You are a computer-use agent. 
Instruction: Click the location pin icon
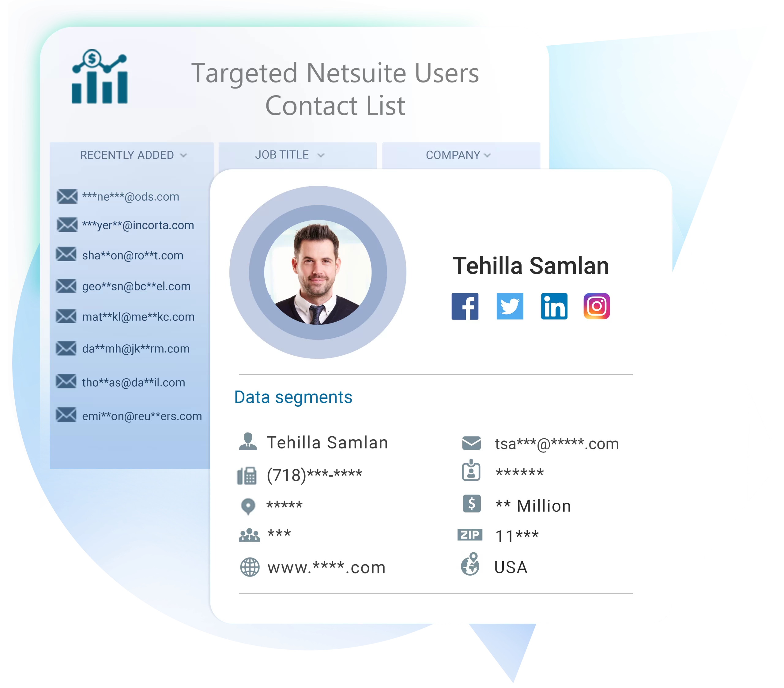pos(245,505)
